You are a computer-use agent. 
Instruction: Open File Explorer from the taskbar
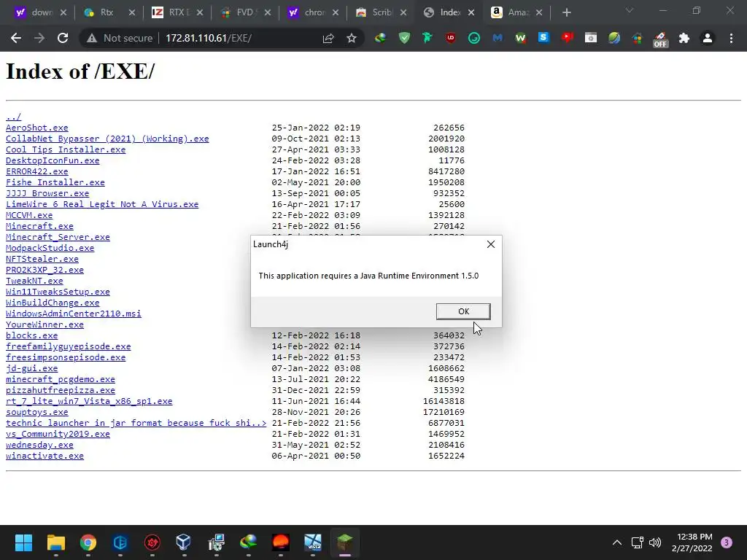55,542
